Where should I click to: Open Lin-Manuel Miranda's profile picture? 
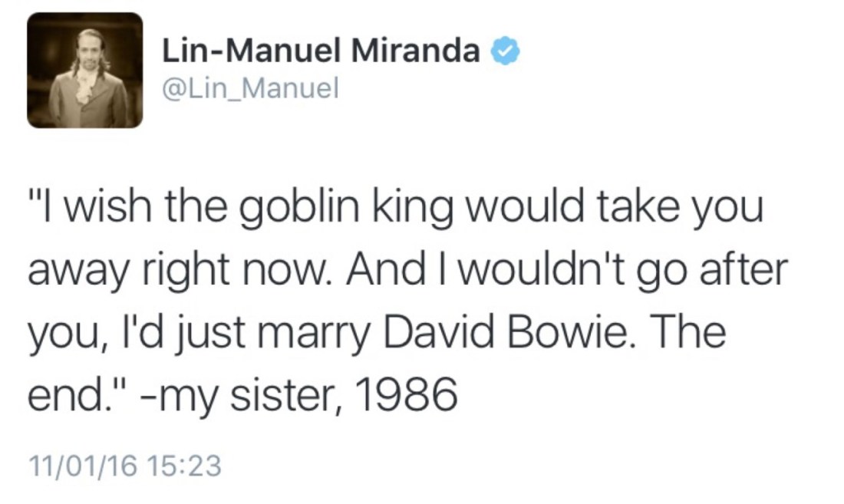(85, 71)
